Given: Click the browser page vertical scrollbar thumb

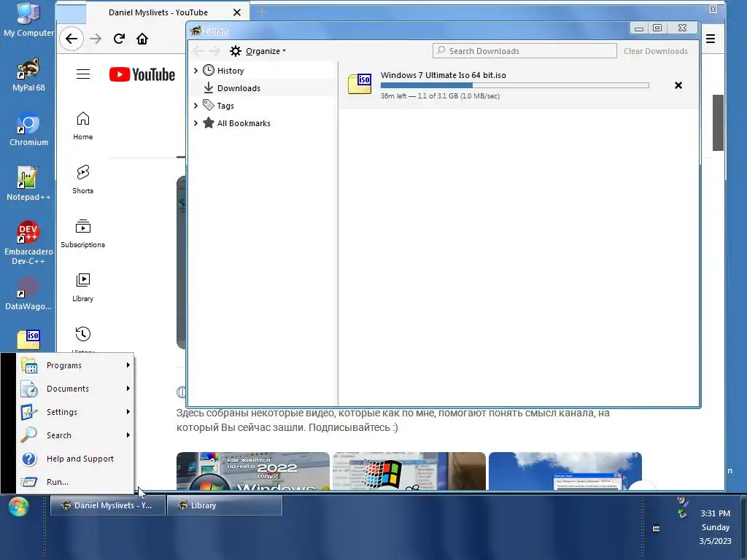Looking at the screenshot, I should pos(718,122).
